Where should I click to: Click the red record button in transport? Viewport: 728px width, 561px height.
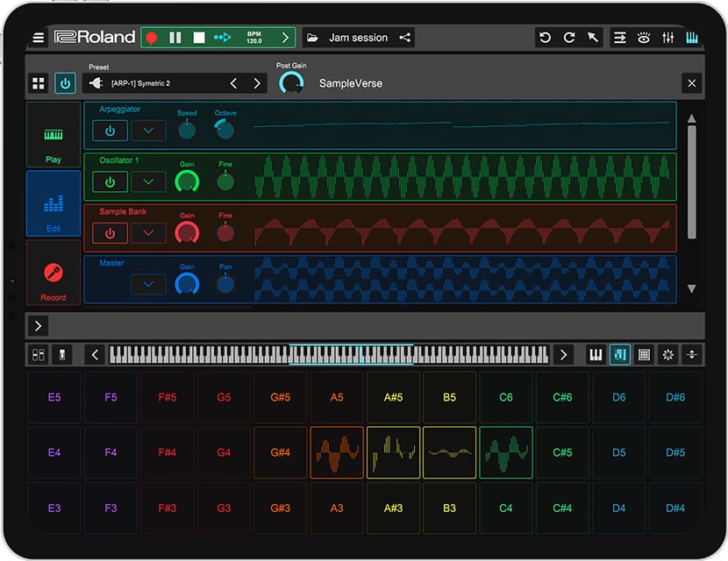(152, 38)
